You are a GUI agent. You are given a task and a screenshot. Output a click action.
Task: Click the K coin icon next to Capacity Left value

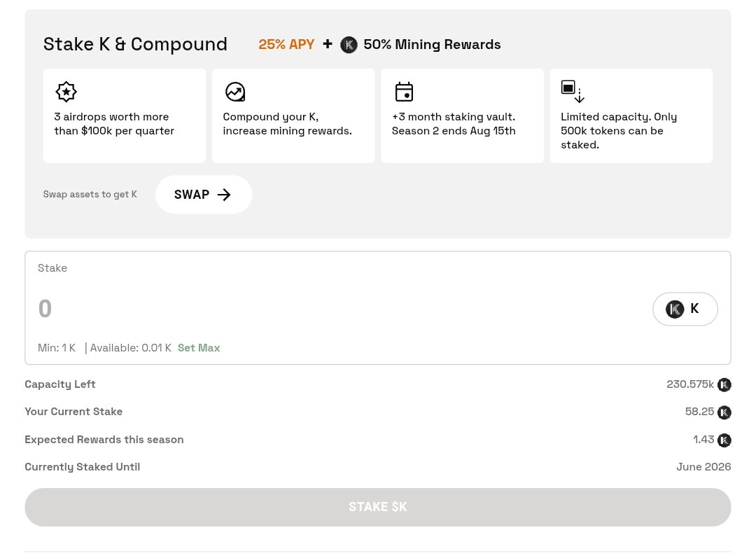[724, 385]
